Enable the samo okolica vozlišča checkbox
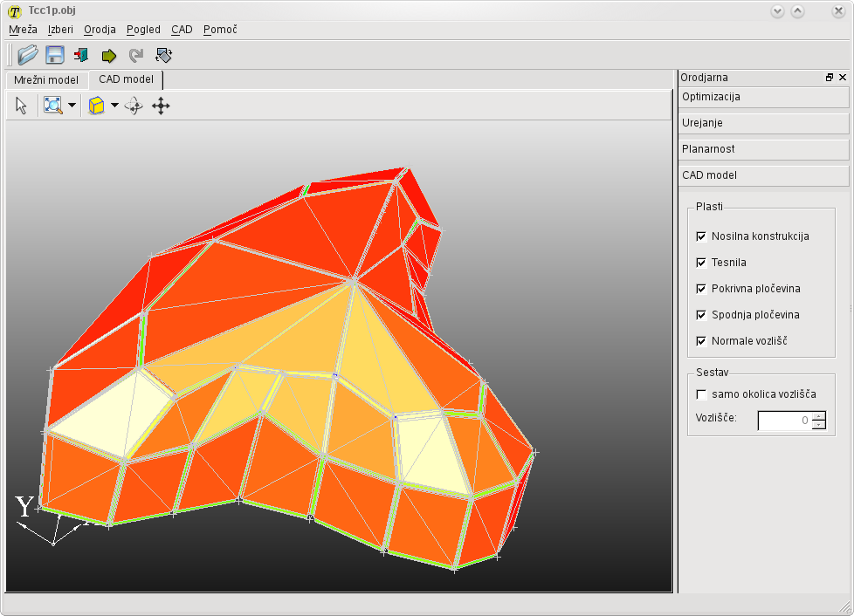Screen dimensions: 854x616 coord(701,394)
